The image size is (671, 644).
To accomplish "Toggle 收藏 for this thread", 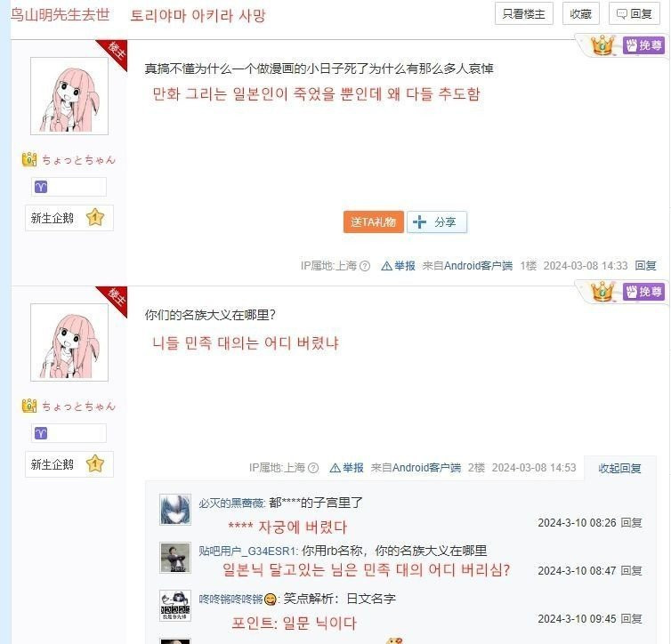I will [x=581, y=13].
